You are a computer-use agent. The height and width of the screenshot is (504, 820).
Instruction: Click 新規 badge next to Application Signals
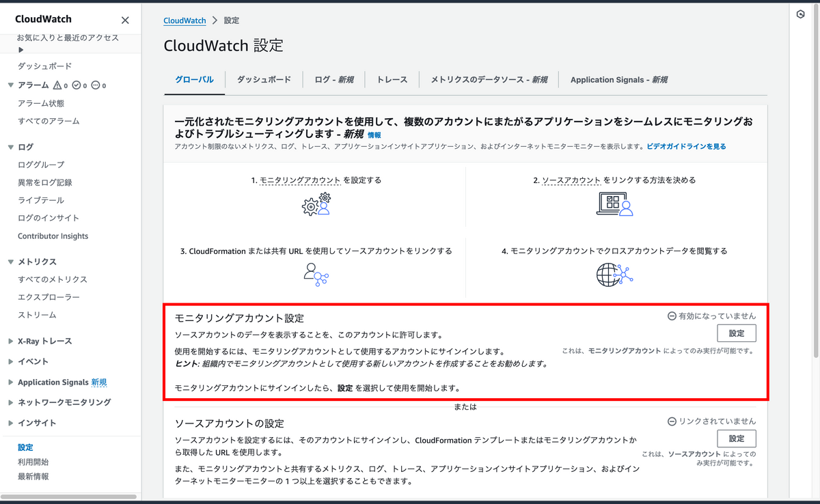tap(99, 382)
